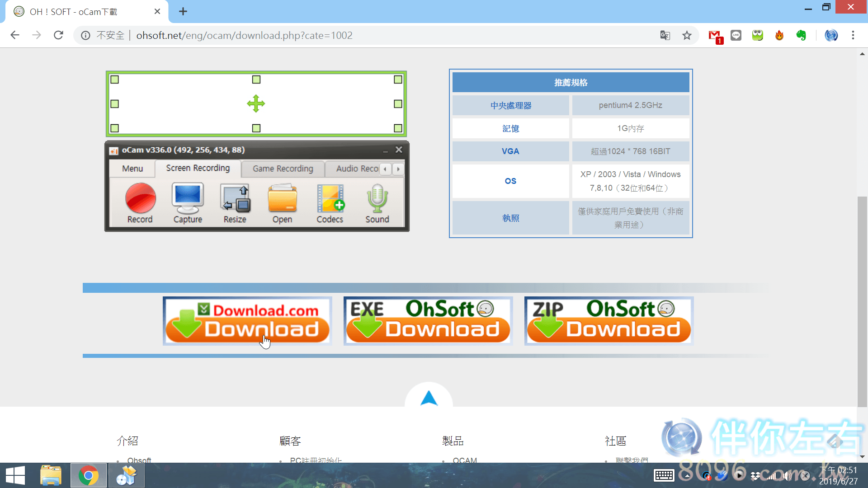Open the site security info icon
868x488 pixels.
tap(85, 35)
